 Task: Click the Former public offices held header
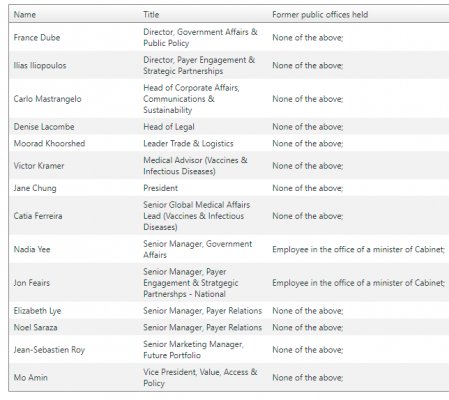click(320, 15)
